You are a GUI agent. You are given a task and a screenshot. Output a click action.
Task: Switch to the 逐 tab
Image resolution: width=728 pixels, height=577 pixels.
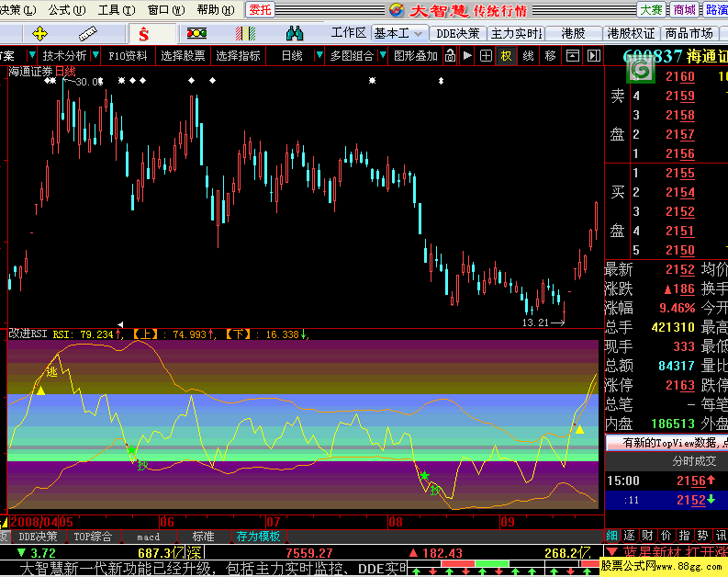point(630,536)
